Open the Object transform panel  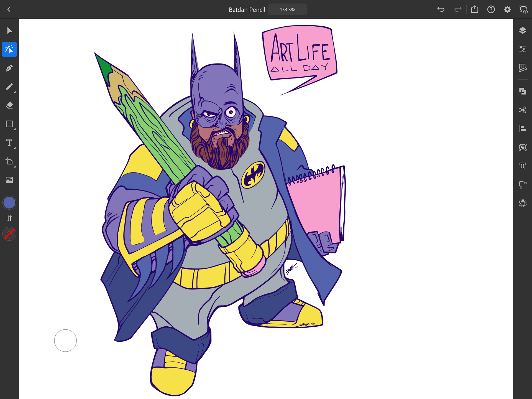[523, 147]
